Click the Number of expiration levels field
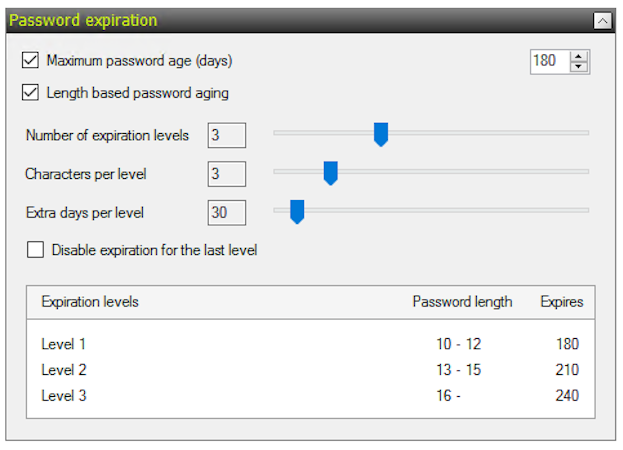The height and width of the screenshot is (450, 623). pos(226,135)
